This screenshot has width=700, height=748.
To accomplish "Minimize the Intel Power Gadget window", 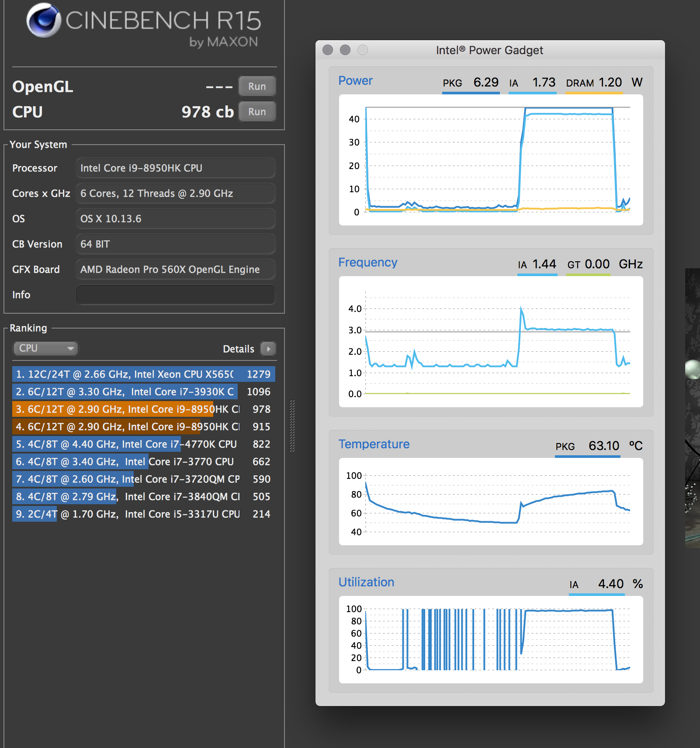I will (345, 50).
